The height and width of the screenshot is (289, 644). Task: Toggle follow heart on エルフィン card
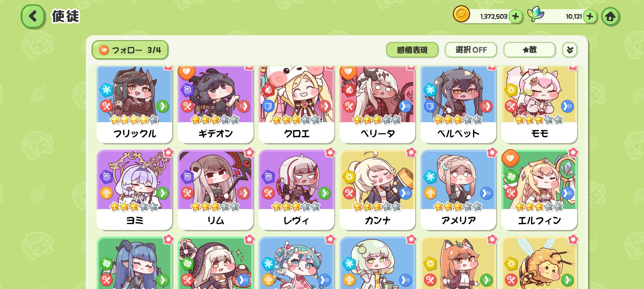(x=510, y=158)
